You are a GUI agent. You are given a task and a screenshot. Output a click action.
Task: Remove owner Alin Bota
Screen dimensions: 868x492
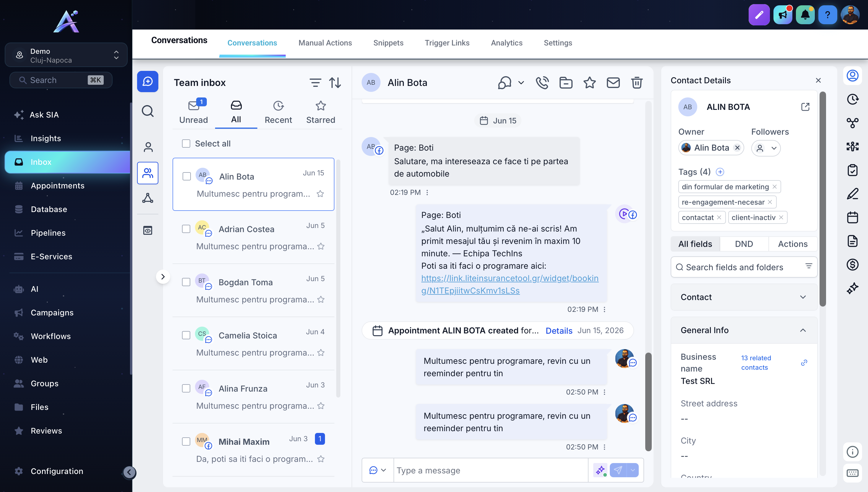pyautogui.click(x=737, y=148)
